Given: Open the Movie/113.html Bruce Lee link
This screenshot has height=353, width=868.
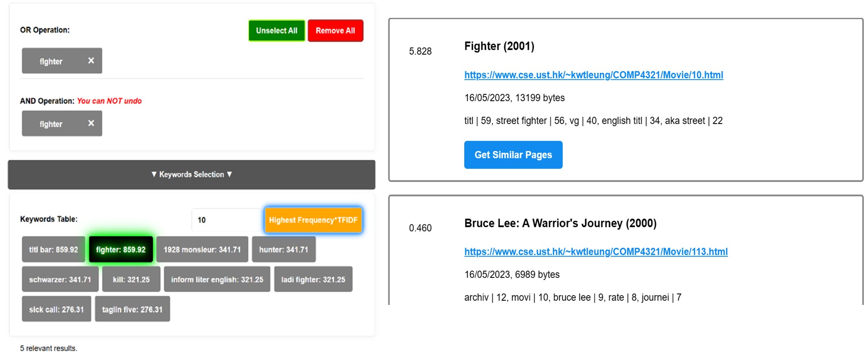Looking at the screenshot, I should [x=596, y=252].
